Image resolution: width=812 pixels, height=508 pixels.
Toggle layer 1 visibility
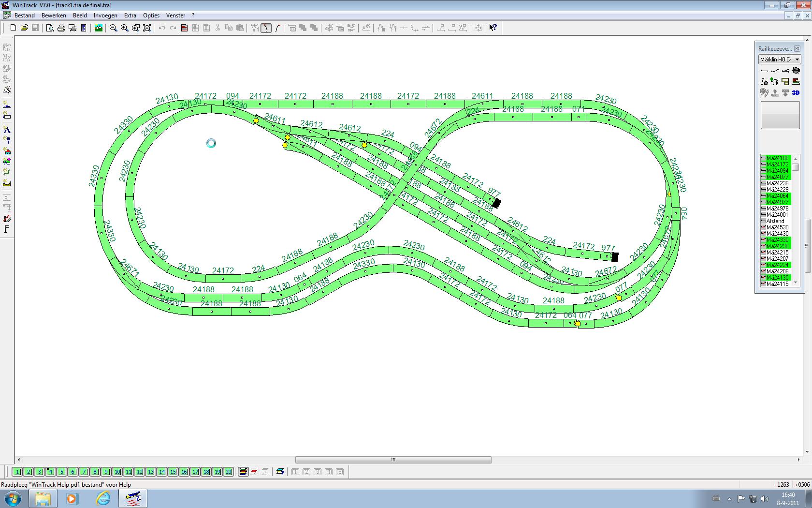click(17, 472)
